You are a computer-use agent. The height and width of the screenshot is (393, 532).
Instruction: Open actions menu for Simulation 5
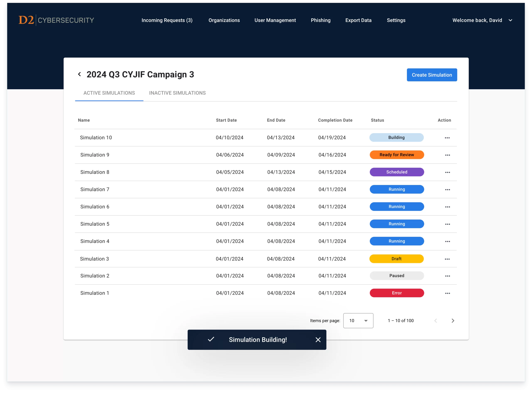coord(447,224)
